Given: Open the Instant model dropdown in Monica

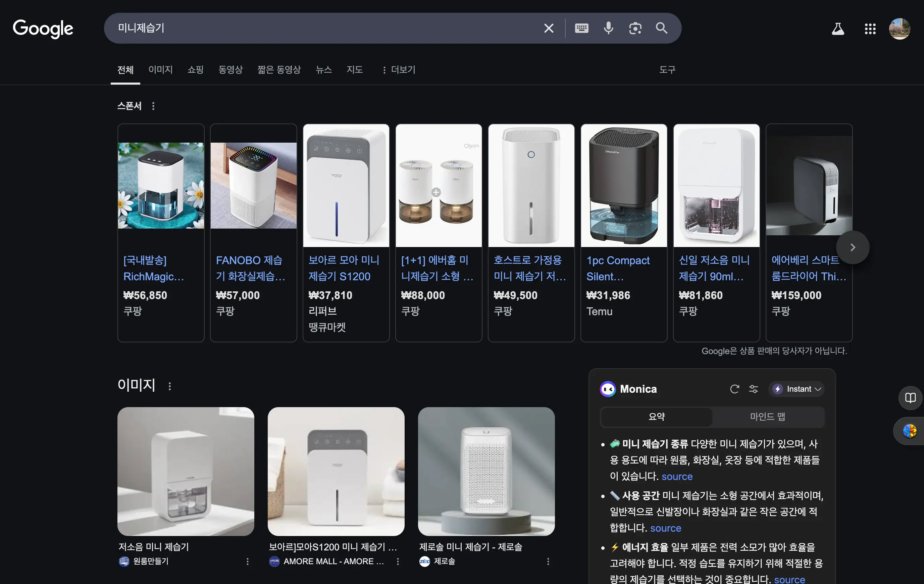Looking at the screenshot, I should pyautogui.click(x=796, y=389).
